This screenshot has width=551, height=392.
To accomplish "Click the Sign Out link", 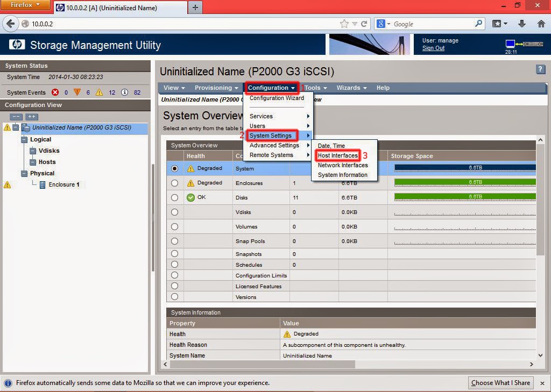I will (x=433, y=48).
